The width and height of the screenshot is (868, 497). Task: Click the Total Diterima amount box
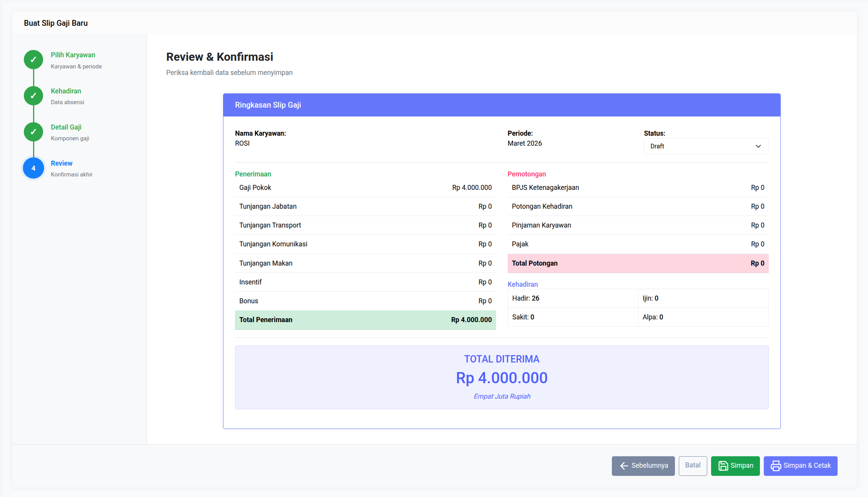click(x=501, y=377)
